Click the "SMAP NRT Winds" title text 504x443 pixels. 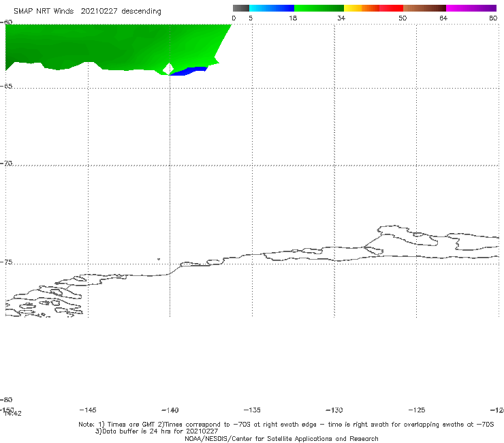44,12
